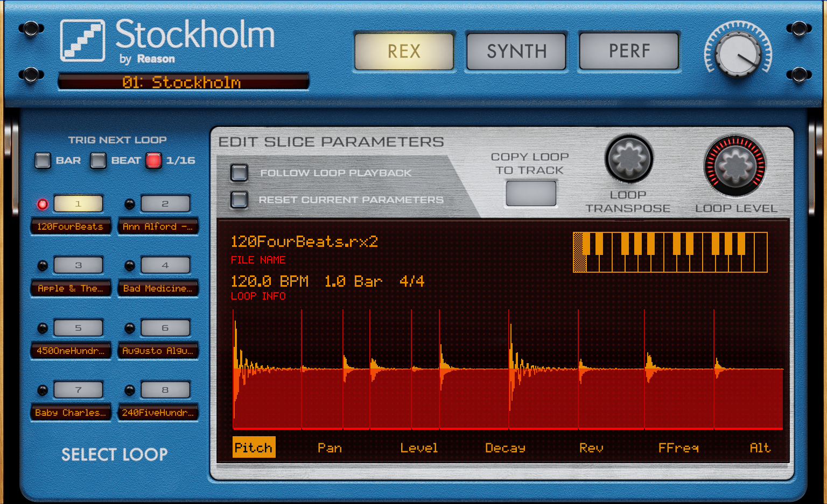Select loop slot button 3
Viewport: 827px width, 504px height.
point(78,265)
